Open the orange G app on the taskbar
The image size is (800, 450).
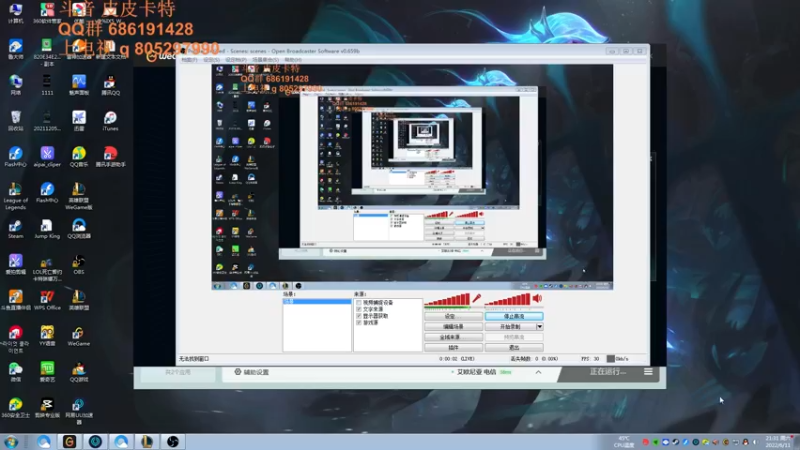69,441
